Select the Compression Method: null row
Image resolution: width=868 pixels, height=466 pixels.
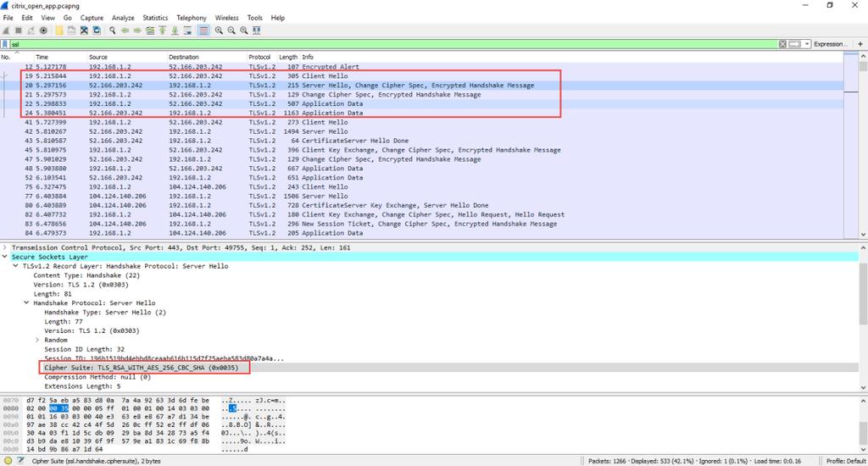(430, 377)
